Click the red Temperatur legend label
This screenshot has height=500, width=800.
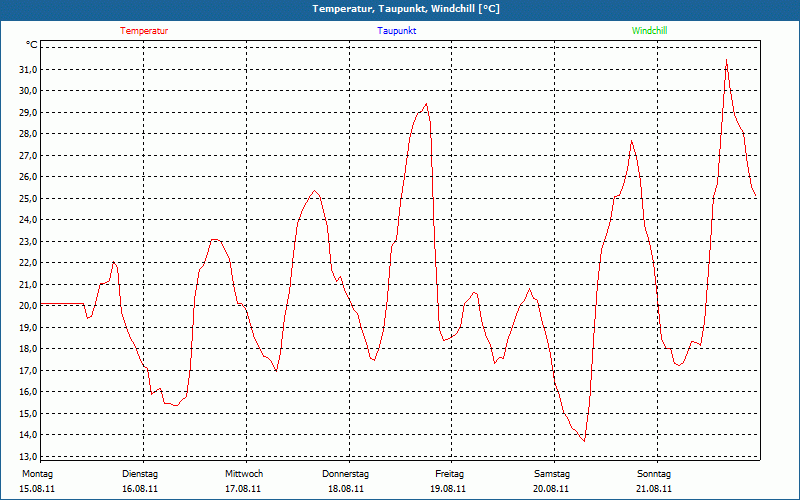(144, 31)
